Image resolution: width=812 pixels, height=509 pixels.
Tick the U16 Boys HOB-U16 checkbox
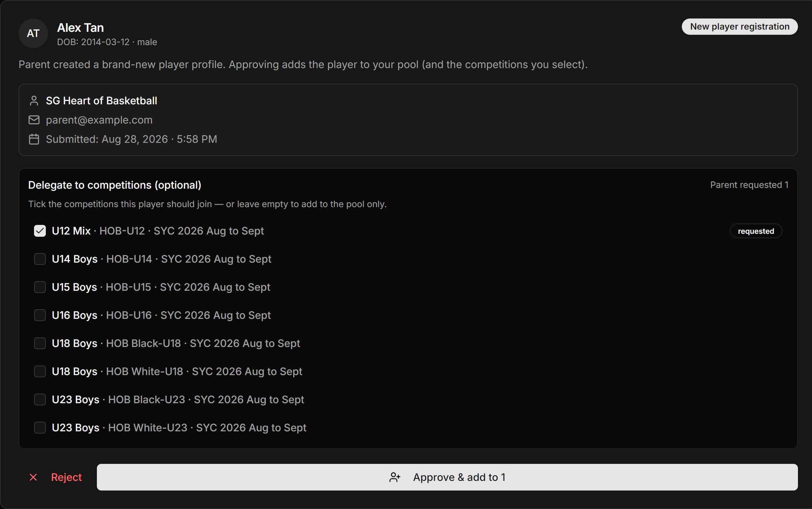click(x=40, y=315)
